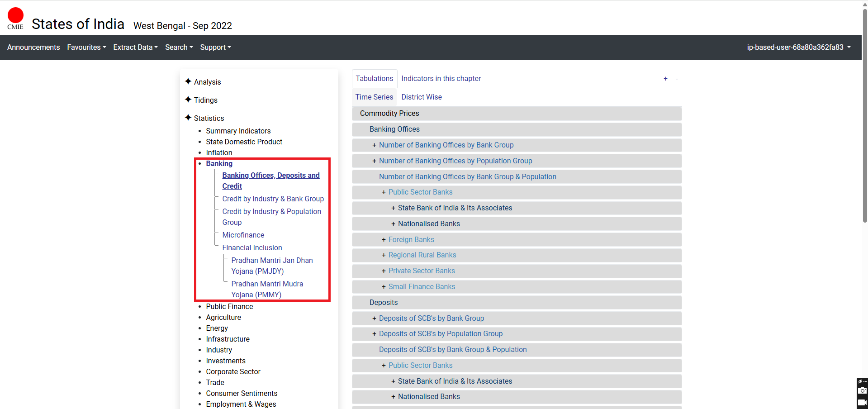868x409 pixels.
Task: Switch to Indicators in this chapter tab
Action: [x=441, y=79]
